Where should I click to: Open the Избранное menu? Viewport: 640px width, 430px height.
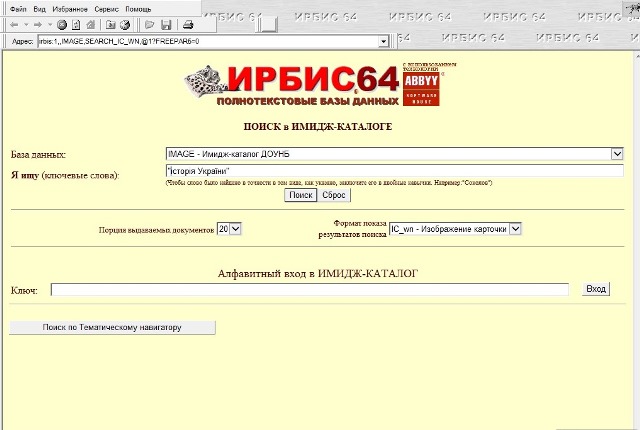[x=70, y=9]
